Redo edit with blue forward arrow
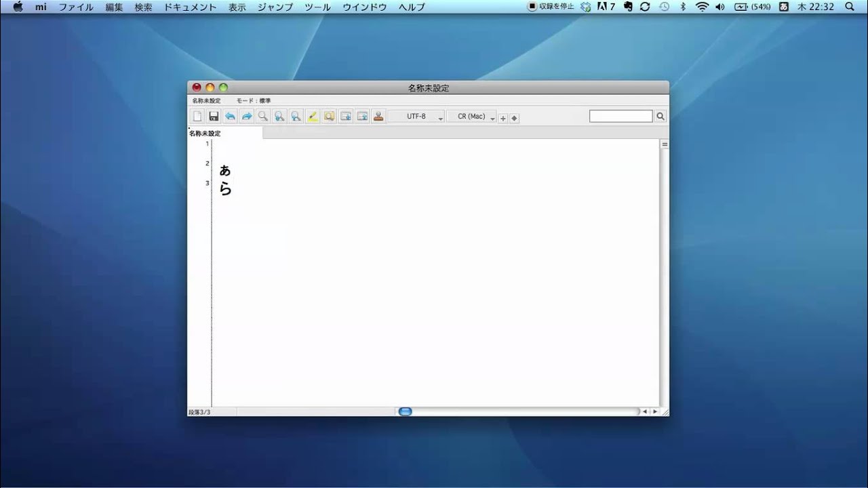 click(247, 116)
